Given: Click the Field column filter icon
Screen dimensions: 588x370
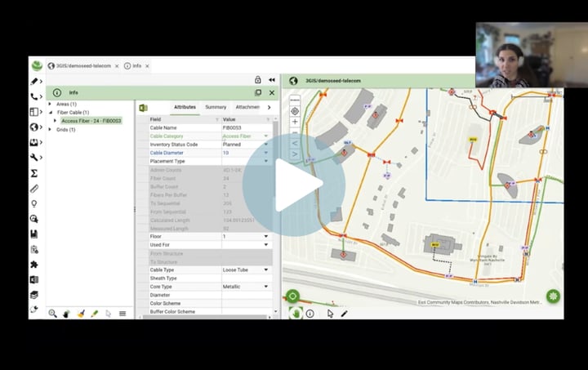Looking at the screenshot, I should [217, 119].
